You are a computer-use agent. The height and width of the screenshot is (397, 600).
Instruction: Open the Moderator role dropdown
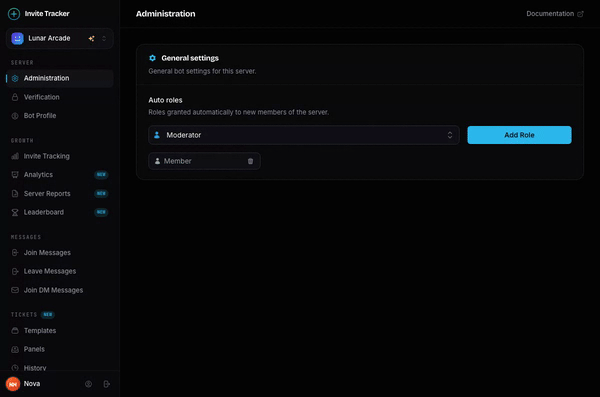pos(304,135)
